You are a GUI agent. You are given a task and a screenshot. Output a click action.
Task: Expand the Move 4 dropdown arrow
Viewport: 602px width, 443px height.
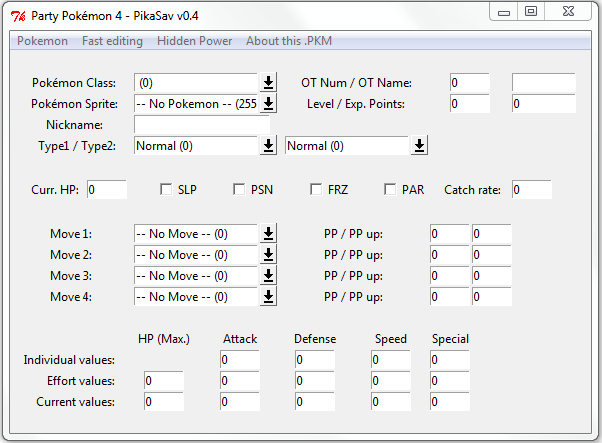(268, 297)
